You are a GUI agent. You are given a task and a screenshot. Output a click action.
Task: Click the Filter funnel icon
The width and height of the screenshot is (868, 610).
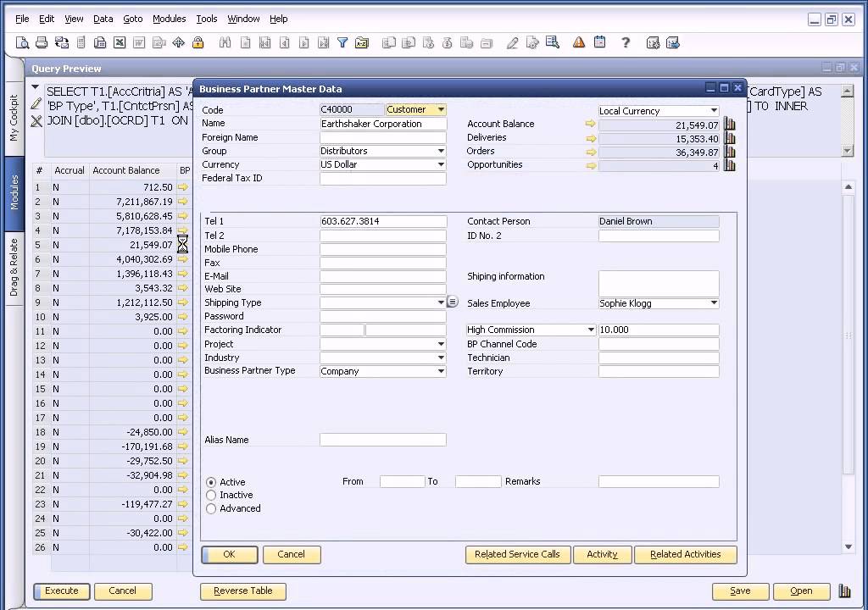342,42
